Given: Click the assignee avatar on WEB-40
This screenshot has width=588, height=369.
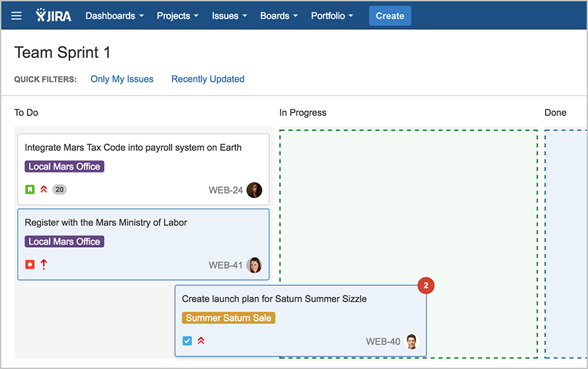Looking at the screenshot, I should coord(411,341).
